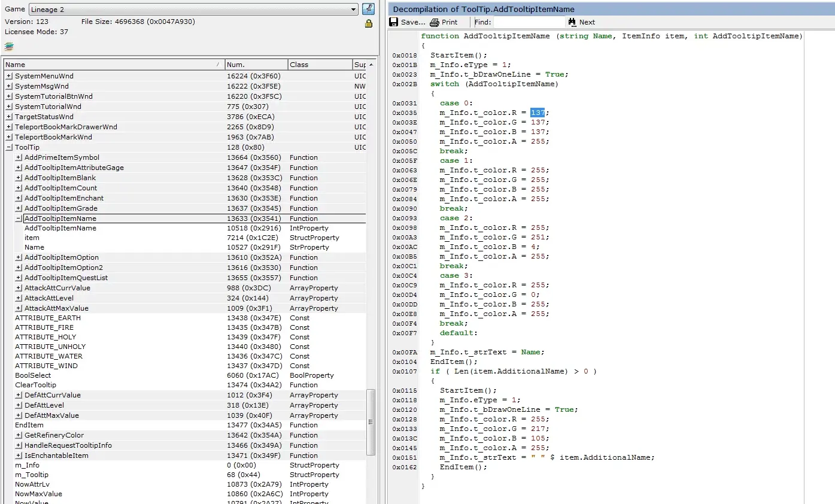Select the AddTooltipItemQuestList row

point(185,278)
